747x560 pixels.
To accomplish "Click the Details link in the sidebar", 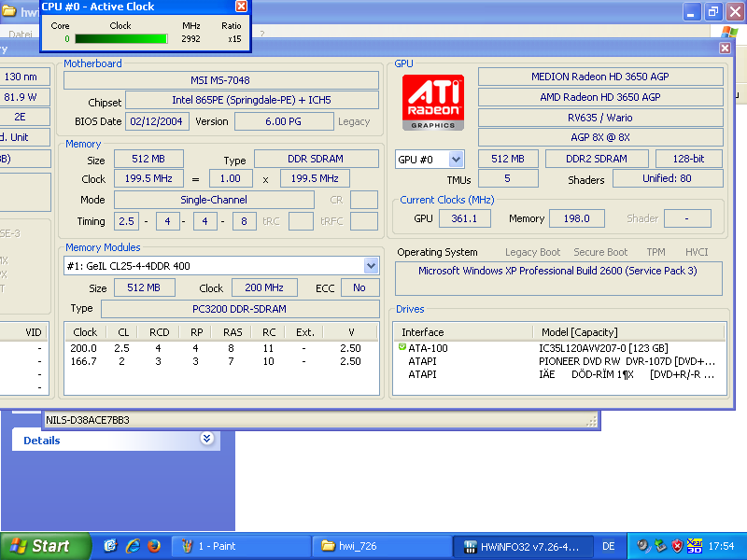I will (x=42, y=441).
